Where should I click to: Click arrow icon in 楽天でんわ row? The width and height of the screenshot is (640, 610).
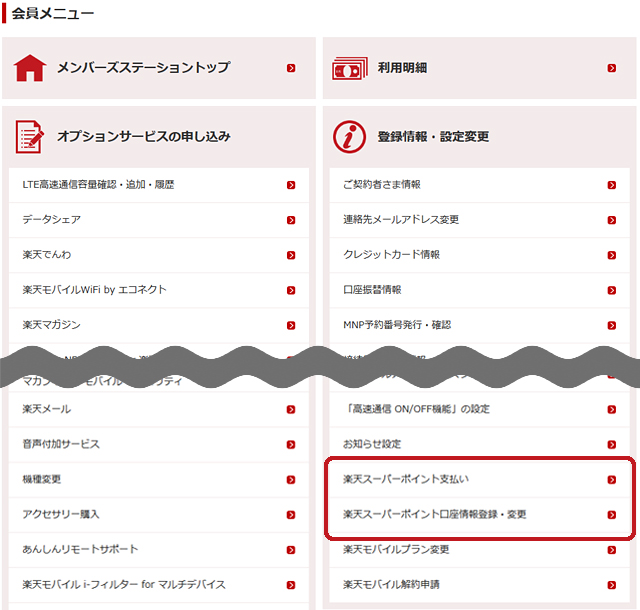291,256
